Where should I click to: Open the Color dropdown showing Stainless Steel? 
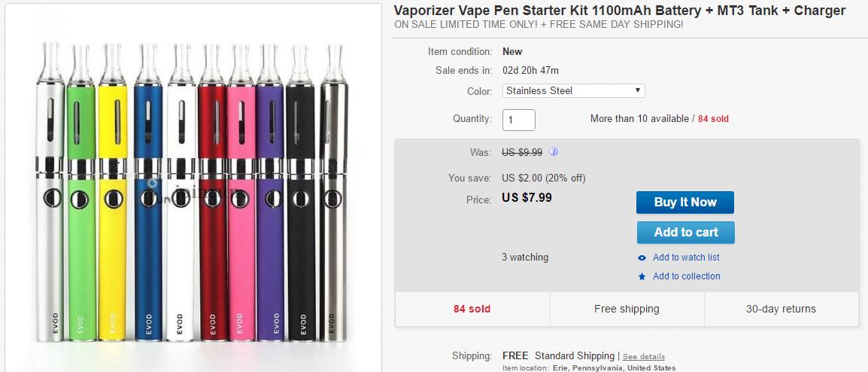point(573,90)
